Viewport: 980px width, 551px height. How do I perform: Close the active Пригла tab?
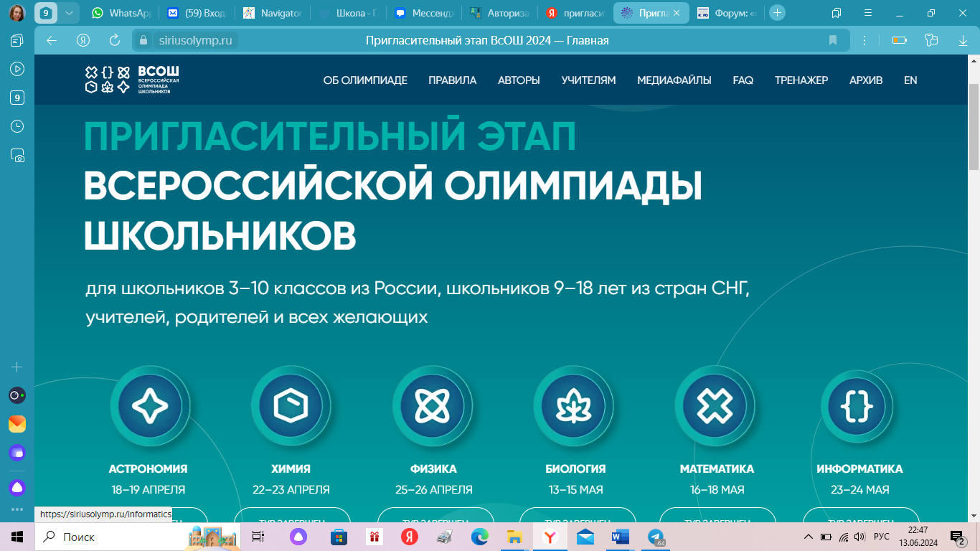[675, 12]
